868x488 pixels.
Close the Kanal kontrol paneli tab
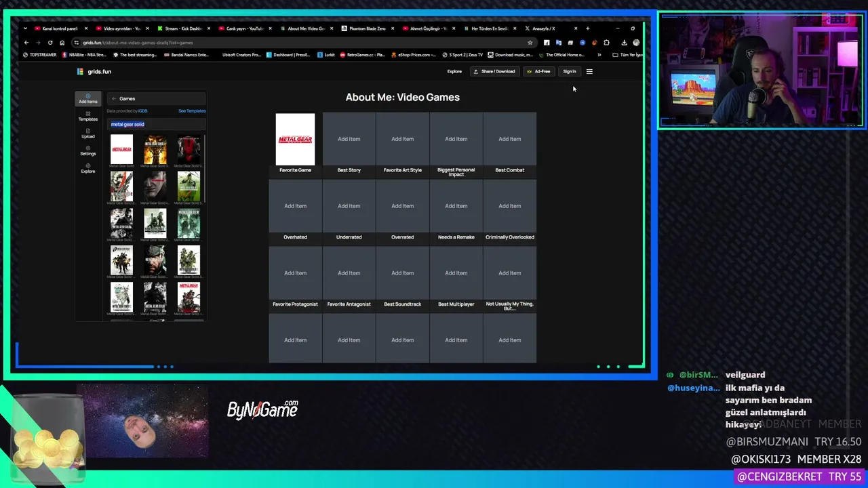point(86,28)
